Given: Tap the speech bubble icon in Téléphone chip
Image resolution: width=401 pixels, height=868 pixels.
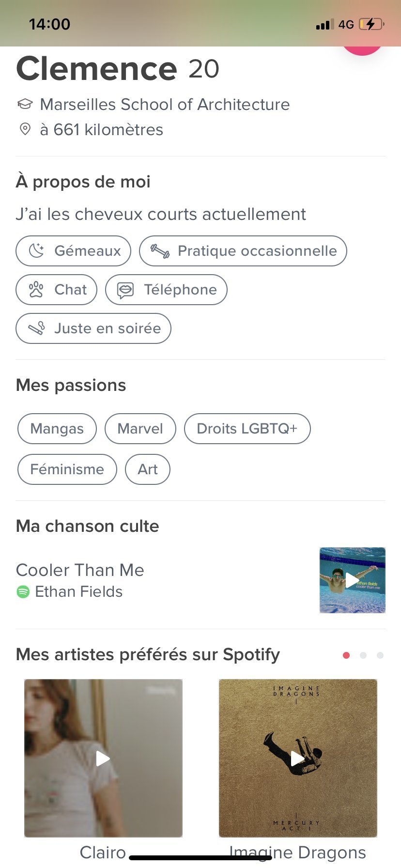Looking at the screenshot, I should [125, 290].
